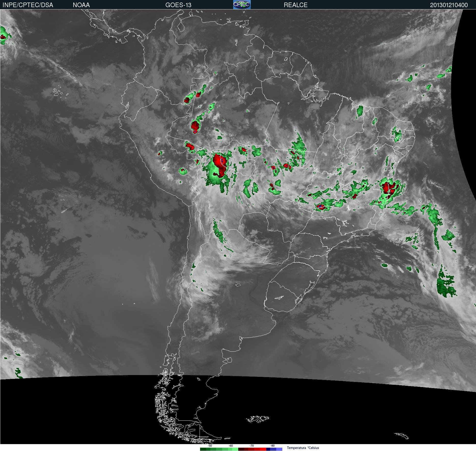
Task: Click the green segment of color scale
Action: pyautogui.click(x=219, y=449)
